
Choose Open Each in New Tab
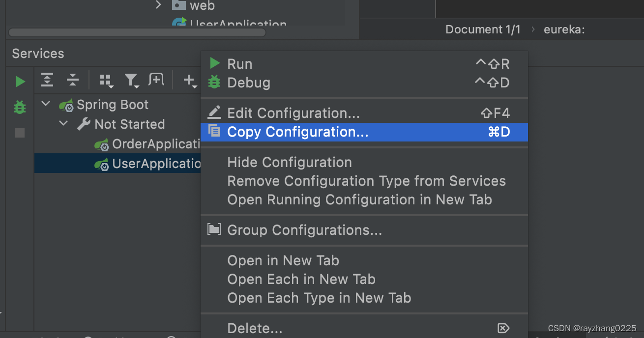(x=364, y=279)
